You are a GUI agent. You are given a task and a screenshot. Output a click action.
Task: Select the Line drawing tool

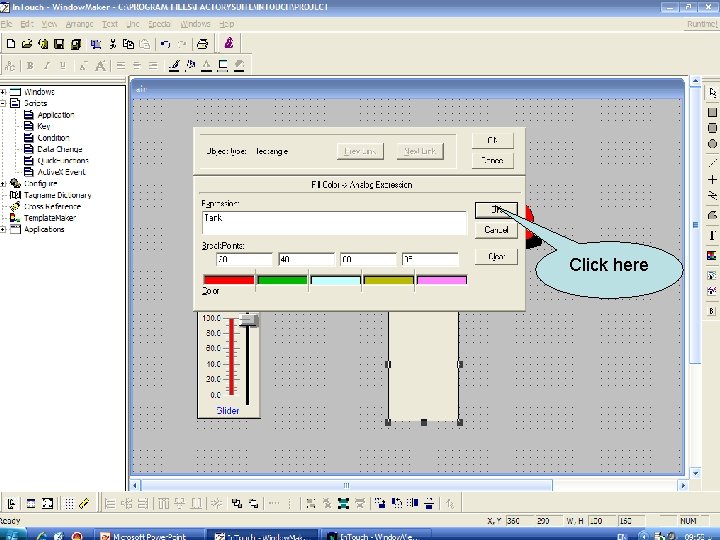[712, 163]
